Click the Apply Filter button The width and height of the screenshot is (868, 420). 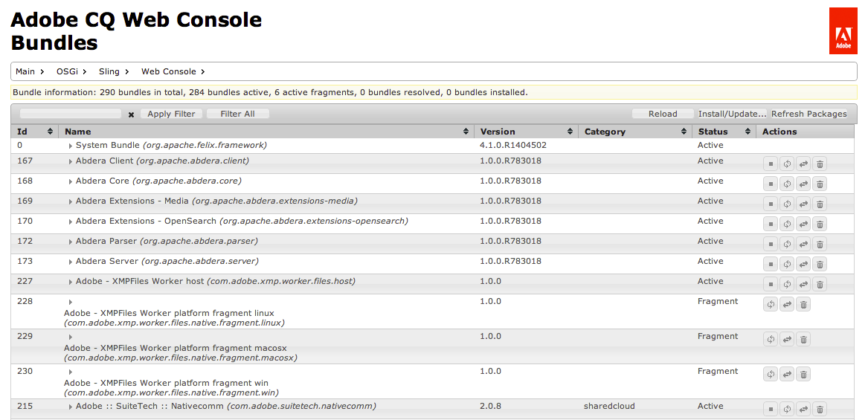click(x=172, y=114)
